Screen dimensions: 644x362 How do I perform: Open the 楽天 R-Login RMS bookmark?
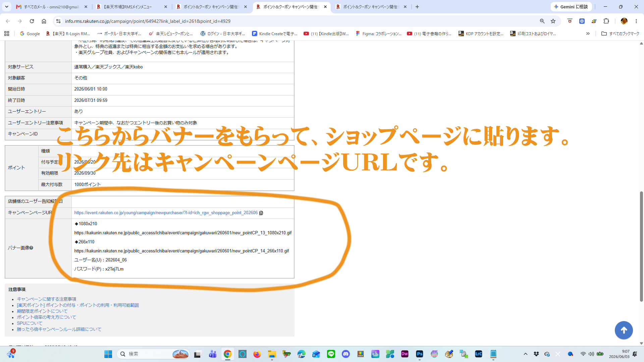tap(68, 34)
